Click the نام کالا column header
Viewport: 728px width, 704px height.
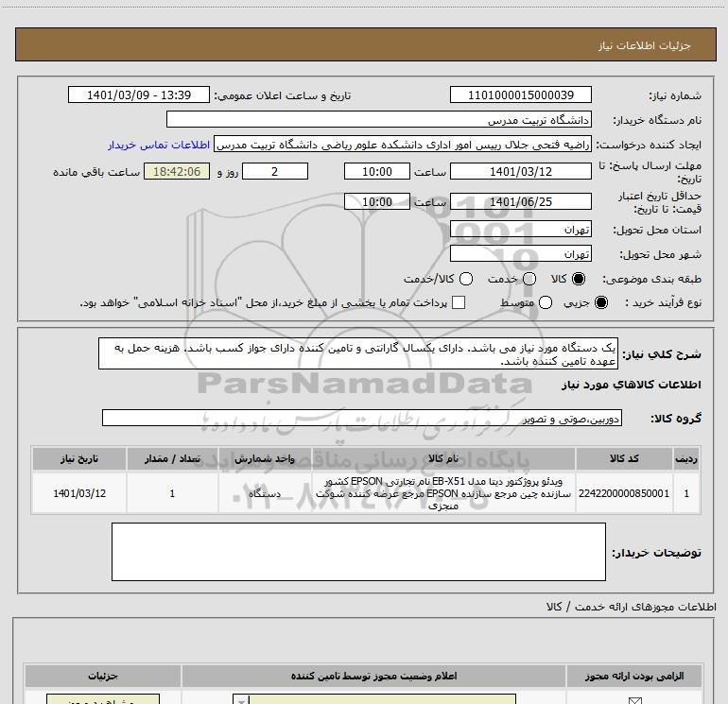443,459
